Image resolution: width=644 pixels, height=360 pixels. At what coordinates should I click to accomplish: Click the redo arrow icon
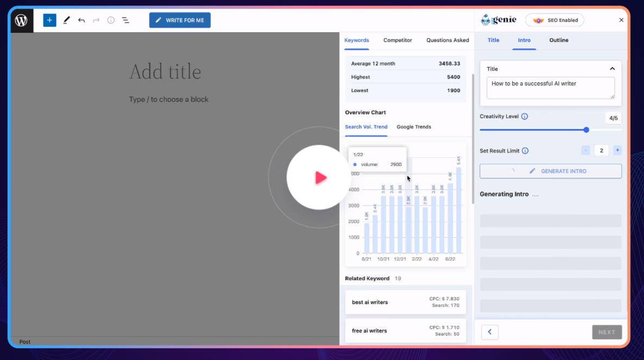point(96,20)
